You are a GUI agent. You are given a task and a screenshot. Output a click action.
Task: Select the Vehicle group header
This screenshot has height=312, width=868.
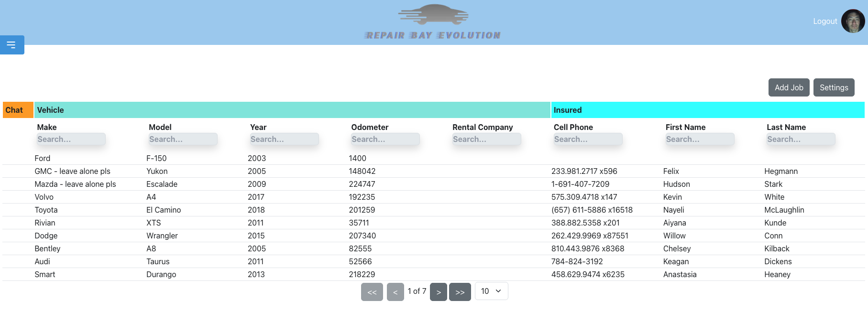292,110
